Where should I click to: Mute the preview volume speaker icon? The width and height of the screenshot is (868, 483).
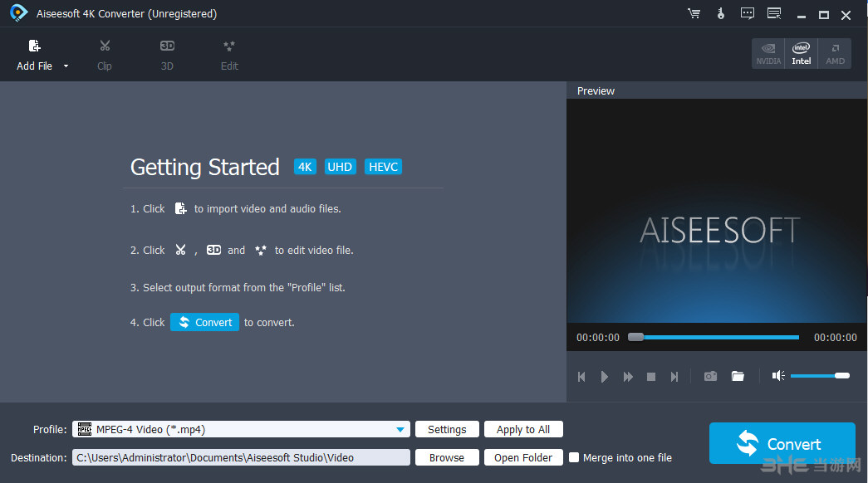point(777,376)
